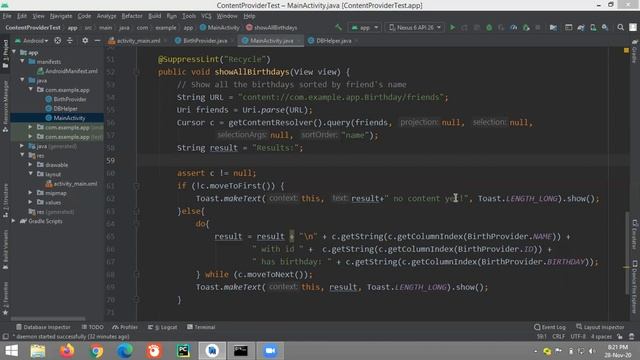The height and width of the screenshot is (360, 640).
Task: Apply changes and restart activity icon
Action: pyautogui.click(x=464, y=27)
